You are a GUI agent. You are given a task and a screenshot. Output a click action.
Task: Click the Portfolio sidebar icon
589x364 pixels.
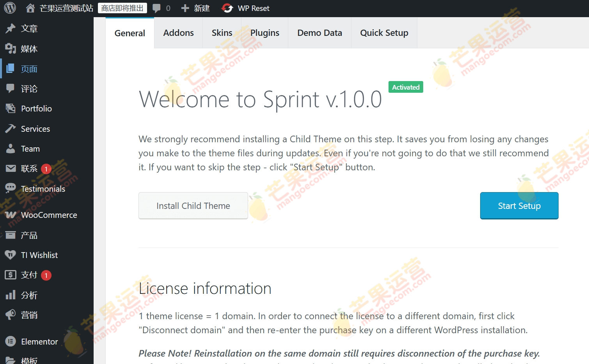coord(11,108)
